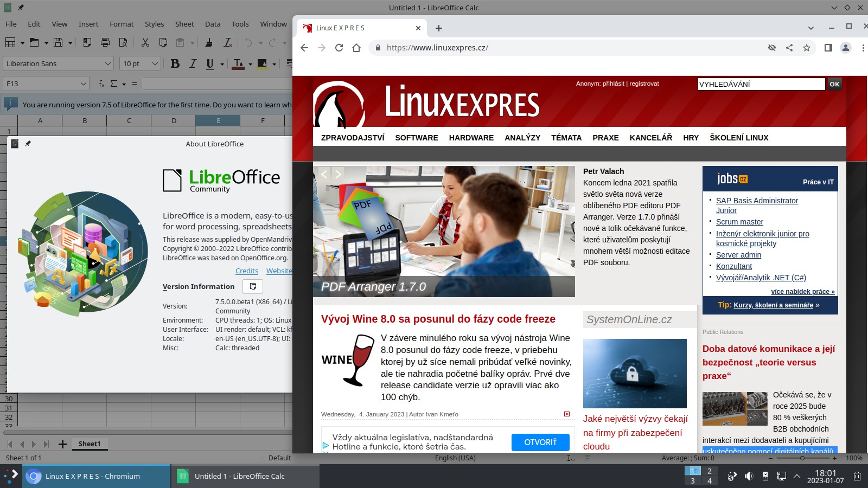Switch to virtual desktop 2
The image size is (868, 488).
point(709,471)
